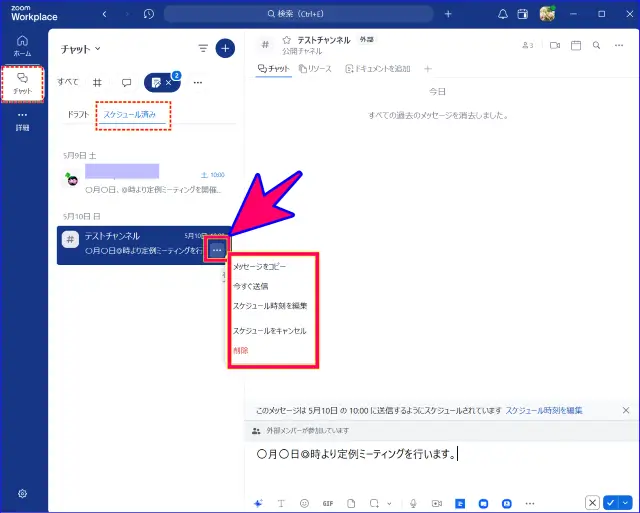Open the channel header calendar icon
Screen dimensions: 640x513
tap(576, 45)
